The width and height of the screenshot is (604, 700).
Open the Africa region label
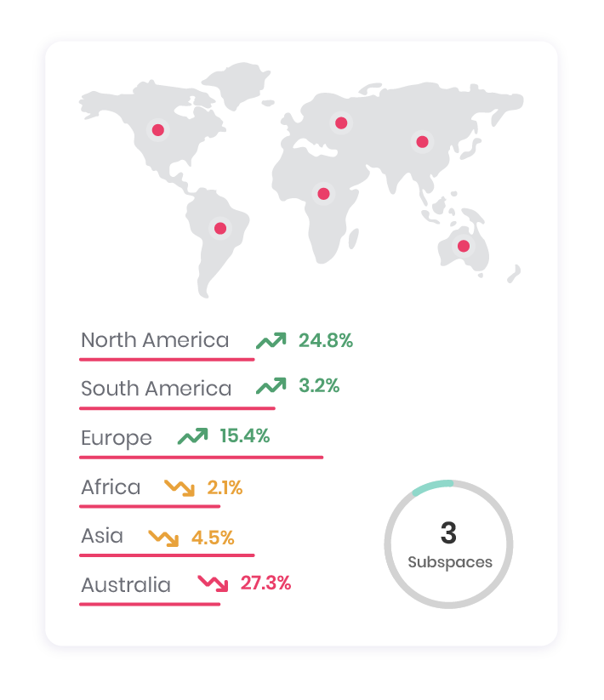(111, 487)
